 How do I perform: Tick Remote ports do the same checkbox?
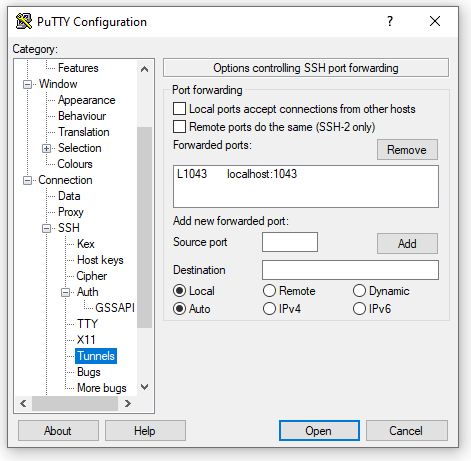pos(179,127)
